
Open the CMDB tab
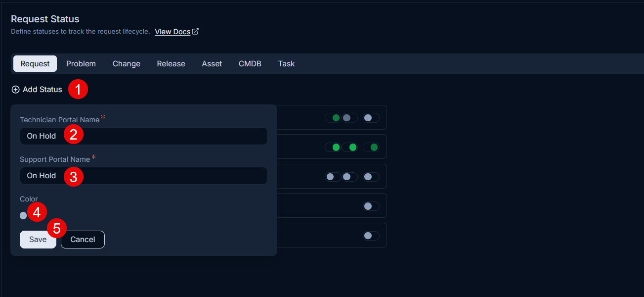[x=250, y=64]
